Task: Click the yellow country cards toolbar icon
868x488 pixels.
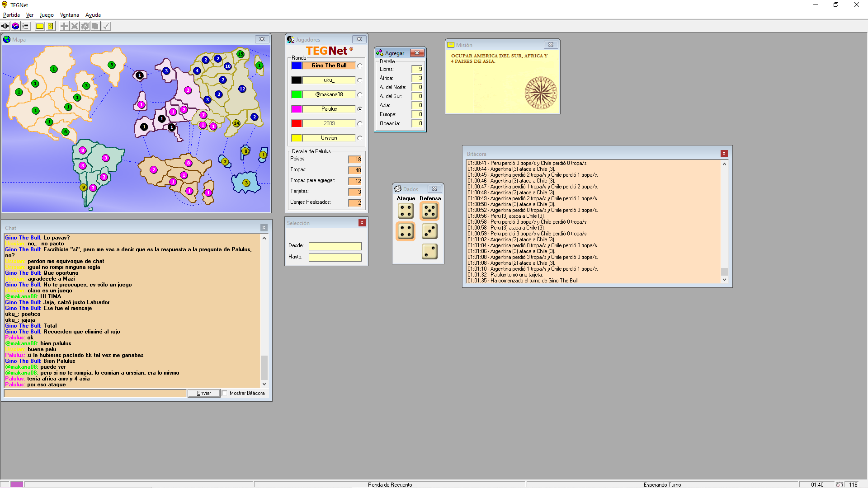Action: coord(51,26)
